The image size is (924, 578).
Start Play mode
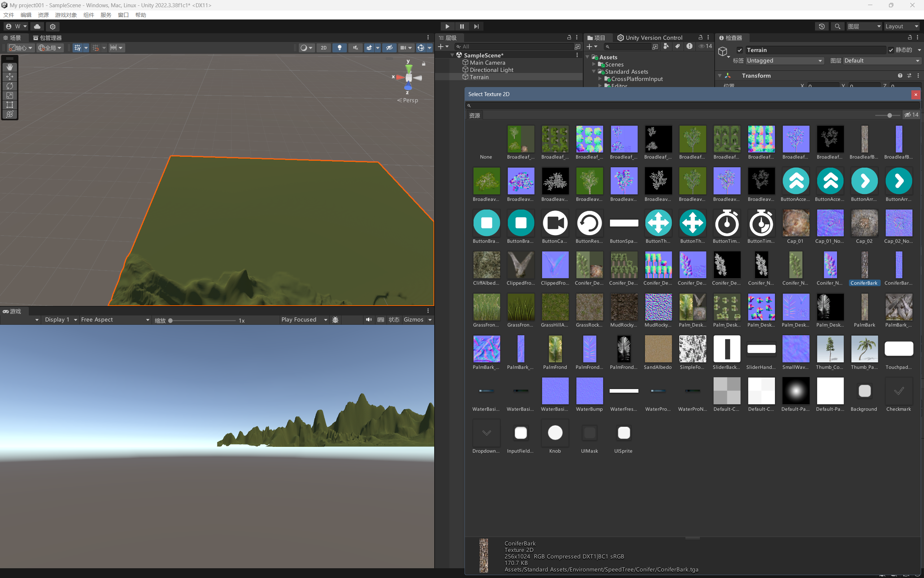[x=447, y=26]
